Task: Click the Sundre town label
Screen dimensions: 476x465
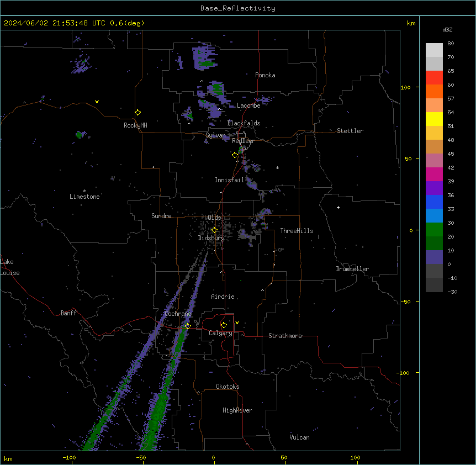Action: pos(161,216)
